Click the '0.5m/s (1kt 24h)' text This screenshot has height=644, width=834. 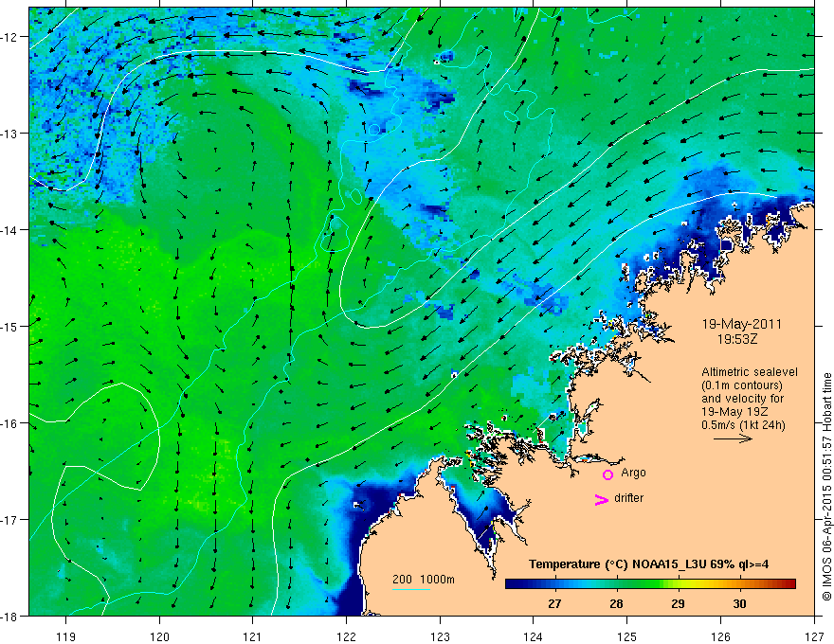point(743,424)
